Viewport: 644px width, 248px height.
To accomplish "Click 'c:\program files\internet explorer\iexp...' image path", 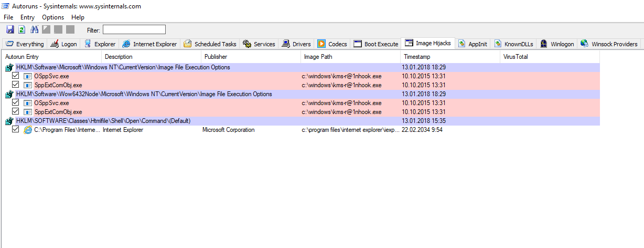I will [351, 130].
